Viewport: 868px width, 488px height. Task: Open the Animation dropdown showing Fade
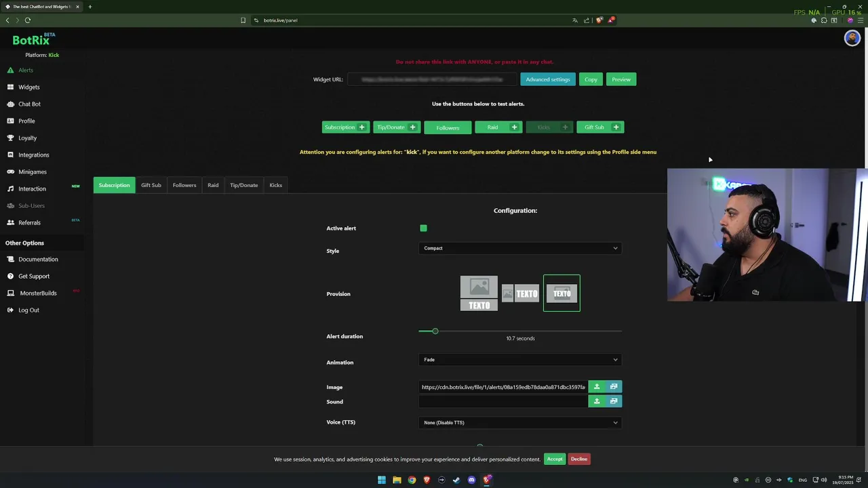coord(520,360)
